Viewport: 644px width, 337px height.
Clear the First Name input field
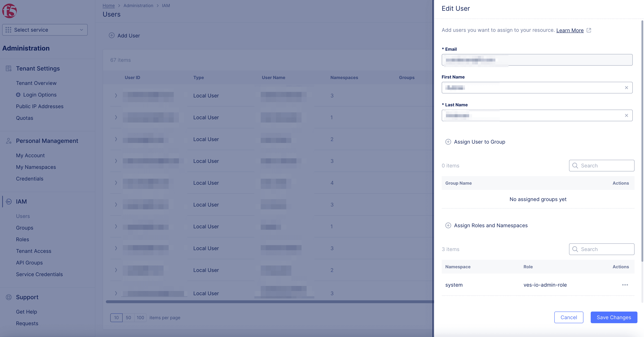[627, 87]
